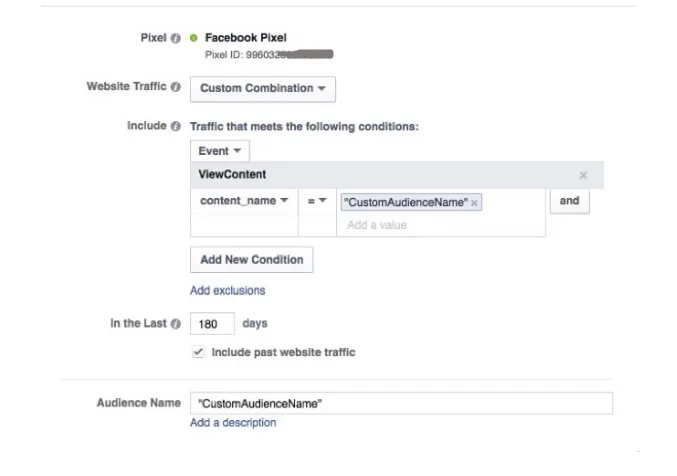Click the info icon next to Pixel
Viewport: 677px width, 476px height.
point(175,38)
